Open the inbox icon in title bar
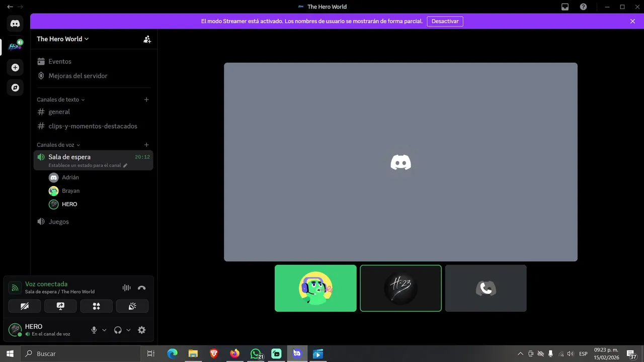Screen dimensions: 644x362 click(565, 7)
